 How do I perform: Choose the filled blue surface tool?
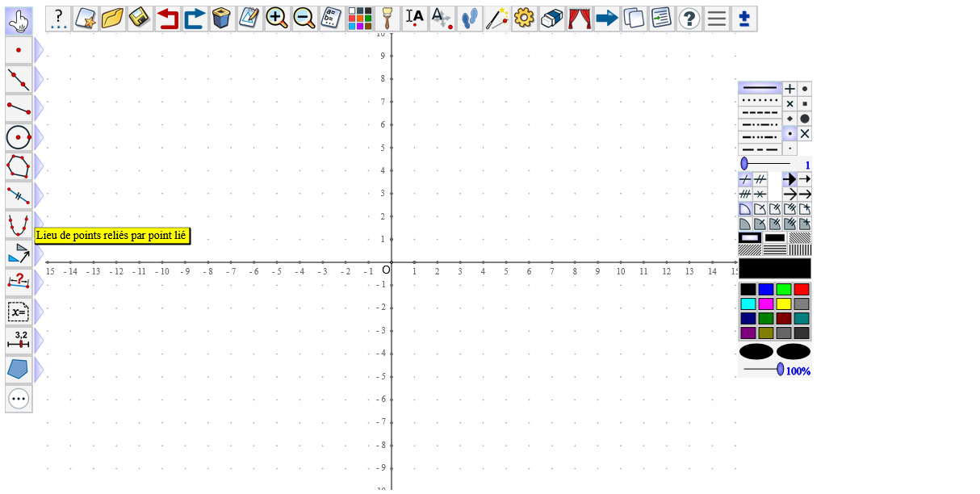[19, 370]
